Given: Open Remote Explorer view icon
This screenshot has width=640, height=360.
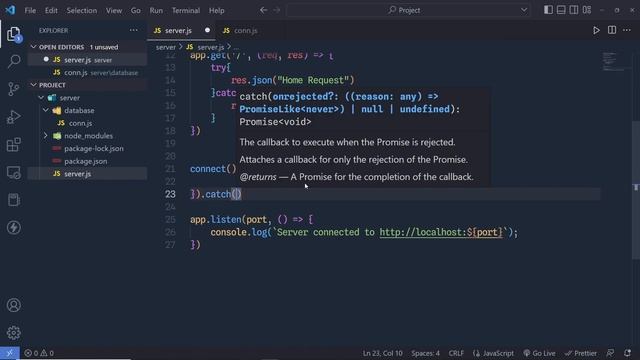Looking at the screenshot, I should (x=13, y=172).
